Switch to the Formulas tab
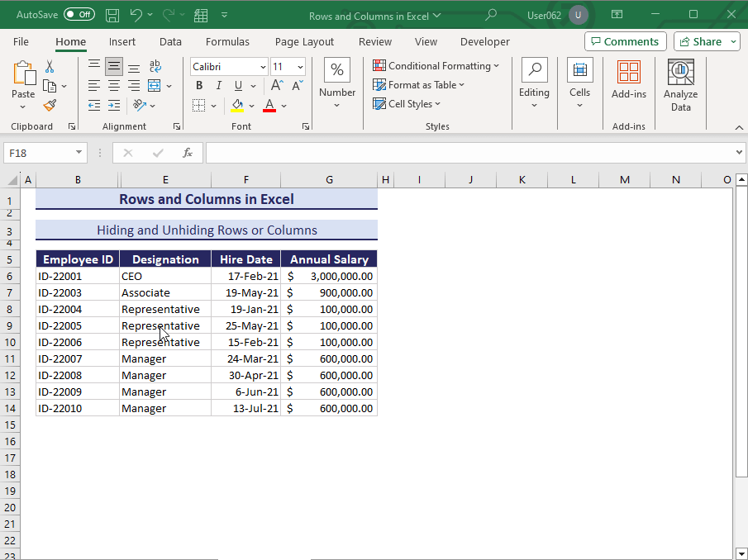The width and height of the screenshot is (748, 560). 227,41
